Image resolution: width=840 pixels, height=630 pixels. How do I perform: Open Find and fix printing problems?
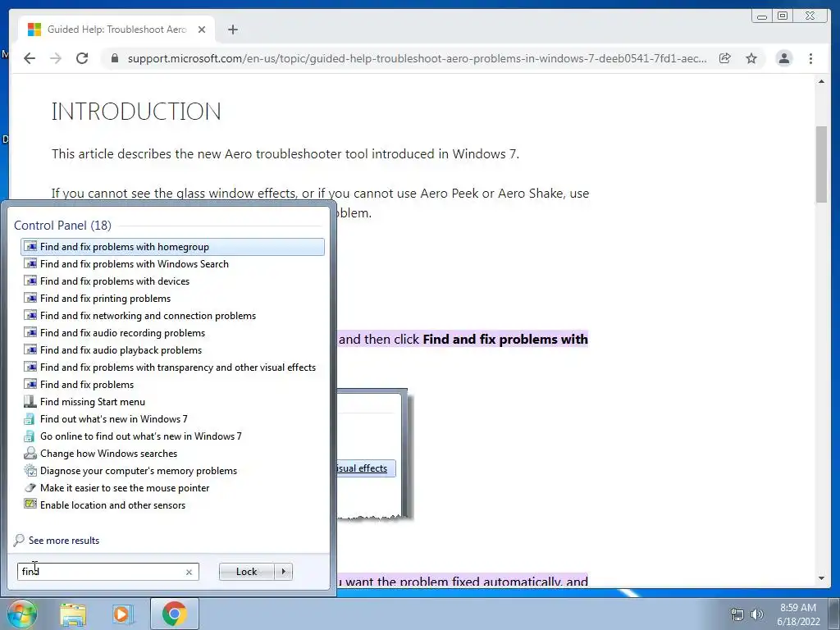(172, 299)
